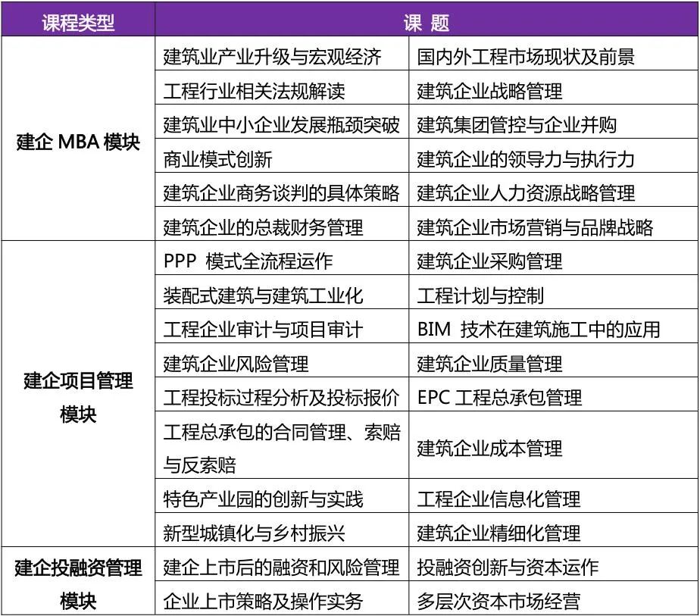Click the 课程类型 header cell

coord(78,19)
